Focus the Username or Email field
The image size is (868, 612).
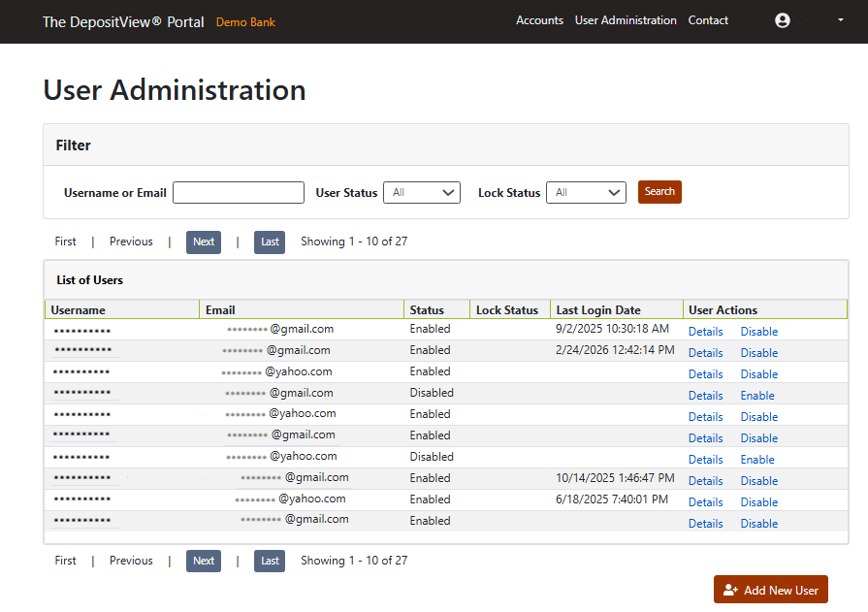pyautogui.click(x=239, y=193)
